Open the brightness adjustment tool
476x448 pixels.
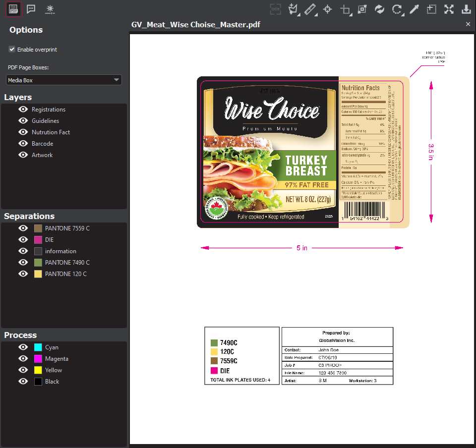click(50, 9)
